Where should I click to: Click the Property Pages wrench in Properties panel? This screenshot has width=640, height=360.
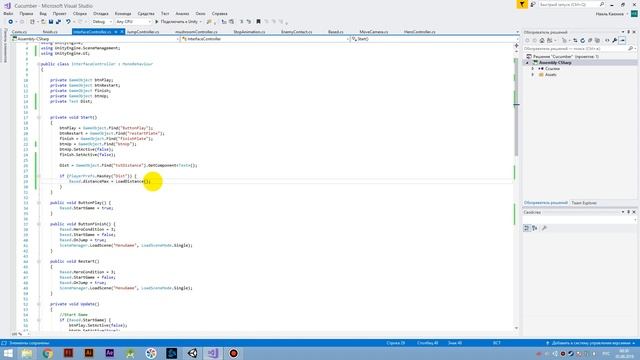pyautogui.click(x=544, y=228)
